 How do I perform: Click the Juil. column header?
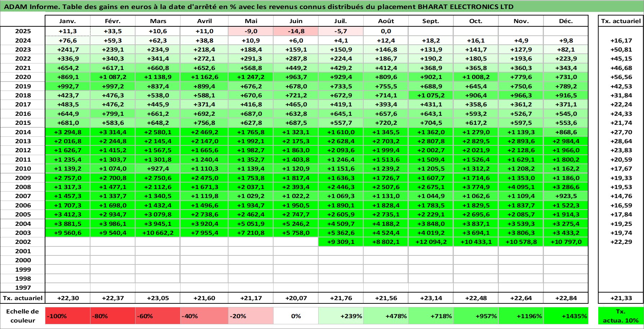341,21
